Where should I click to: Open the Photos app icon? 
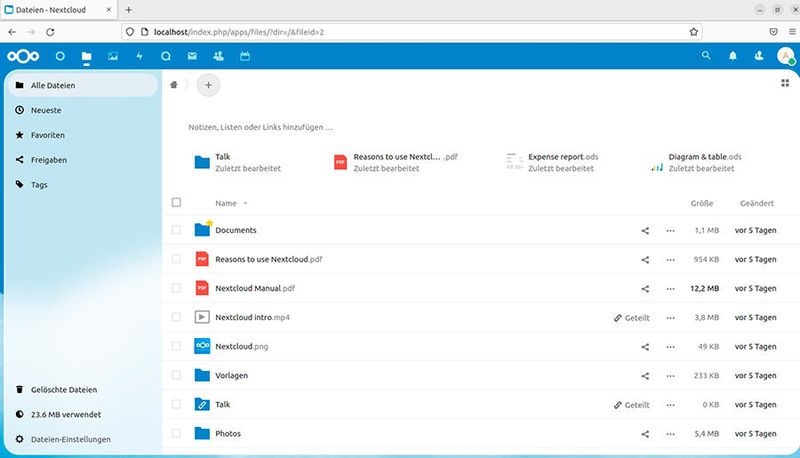[113, 56]
